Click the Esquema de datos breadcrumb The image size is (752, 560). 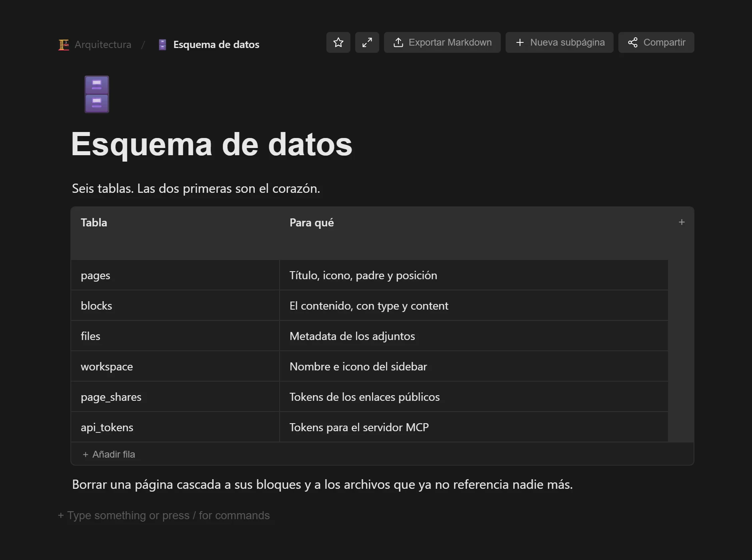(x=216, y=45)
